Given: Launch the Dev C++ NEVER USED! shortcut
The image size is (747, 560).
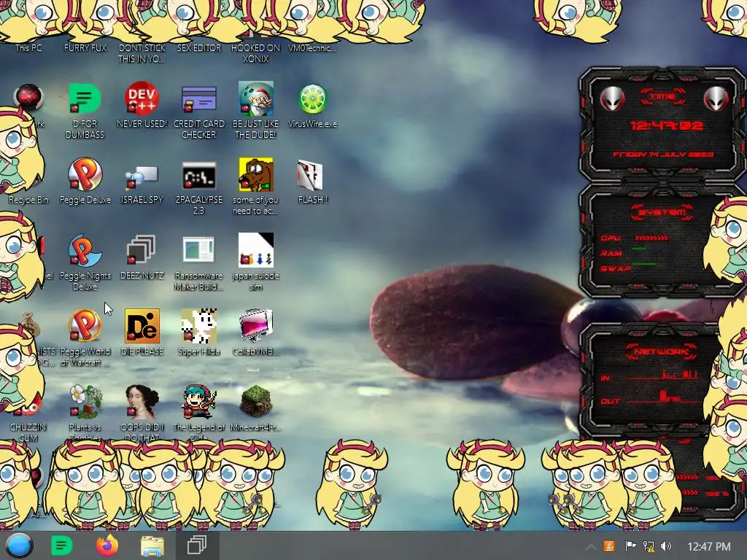Looking at the screenshot, I should (x=142, y=98).
